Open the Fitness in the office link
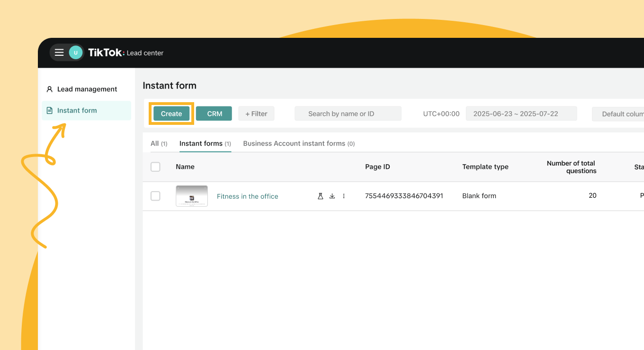This screenshot has height=350, width=644. pyautogui.click(x=247, y=196)
